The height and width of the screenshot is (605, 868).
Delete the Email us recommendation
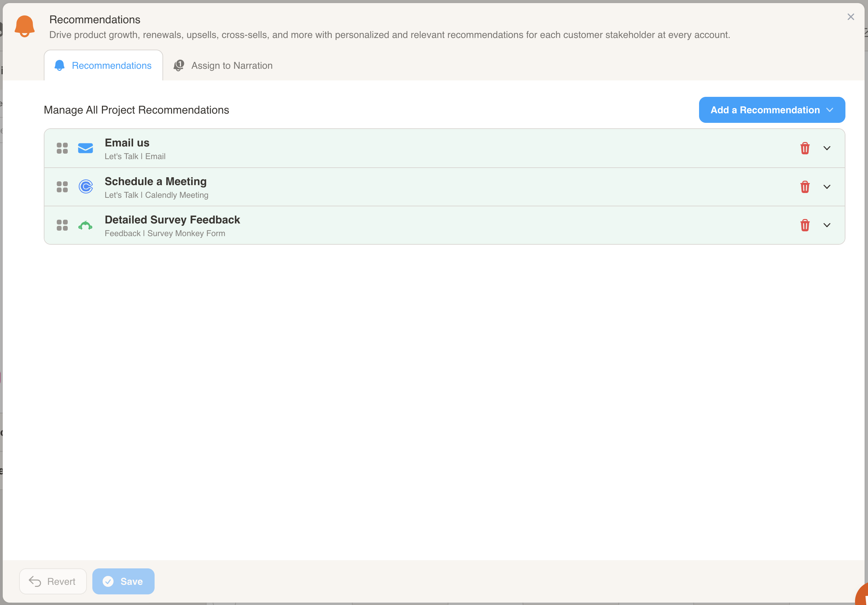pyautogui.click(x=805, y=148)
